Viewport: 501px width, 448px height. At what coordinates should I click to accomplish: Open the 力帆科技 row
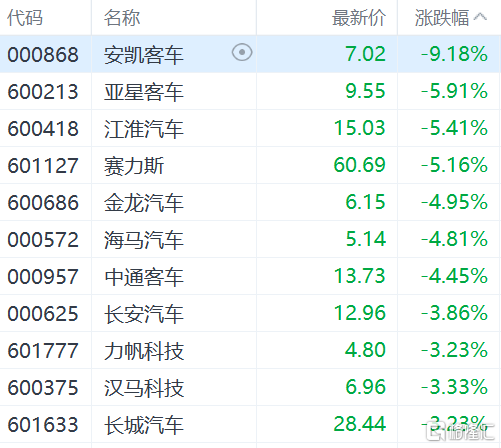pyautogui.click(x=250, y=350)
